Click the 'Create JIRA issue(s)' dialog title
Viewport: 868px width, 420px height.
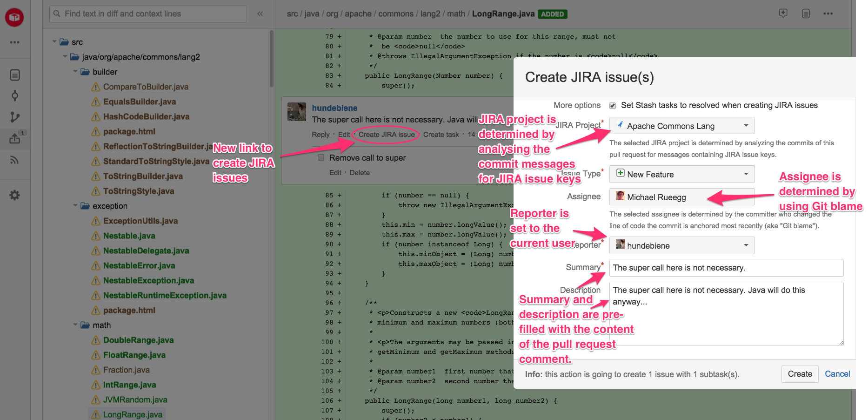click(x=589, y=77)
